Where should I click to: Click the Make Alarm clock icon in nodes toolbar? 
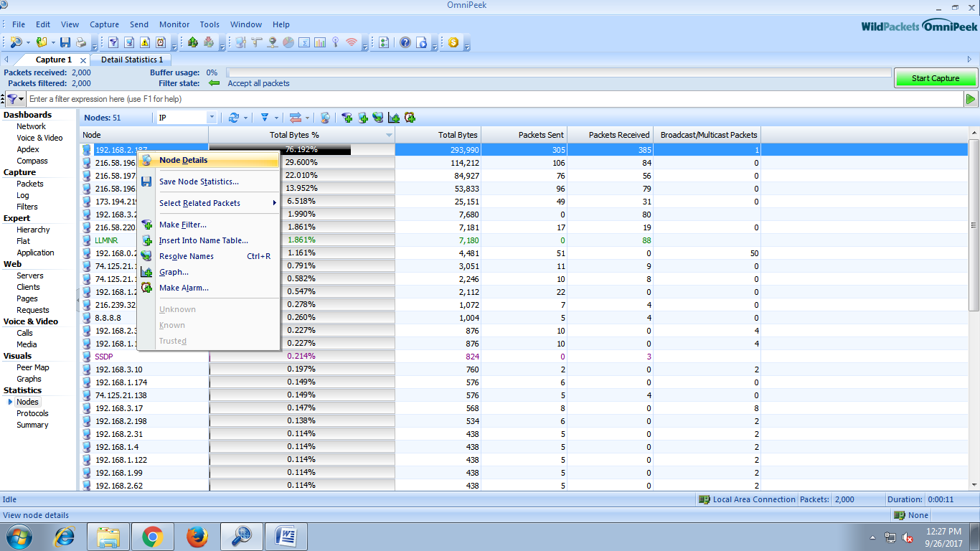point(410,118)
